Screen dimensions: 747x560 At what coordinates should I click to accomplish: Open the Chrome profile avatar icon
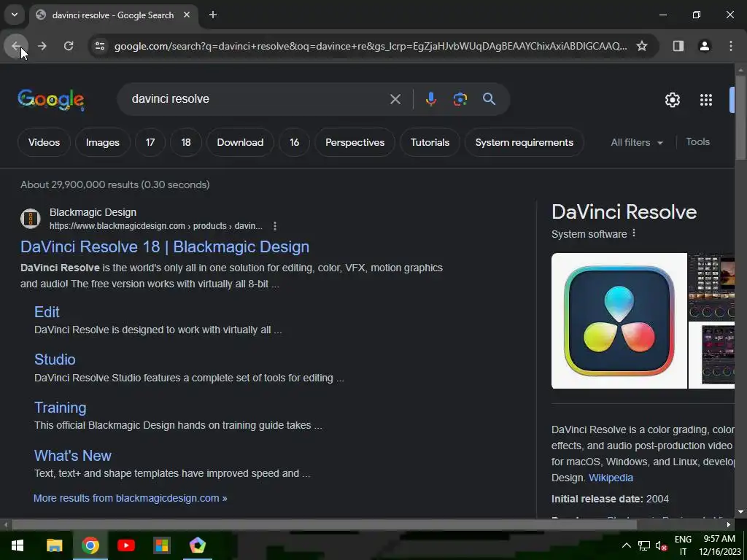pos(704,46)
